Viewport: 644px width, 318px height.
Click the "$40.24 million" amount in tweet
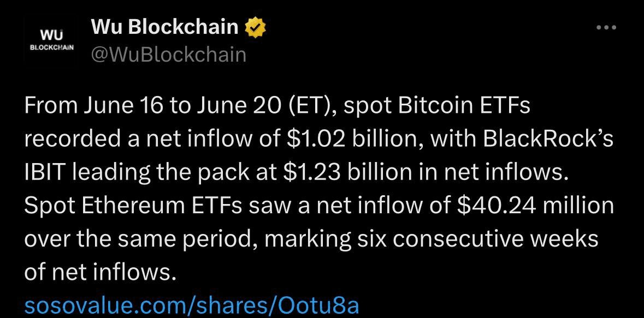[535, 206]
